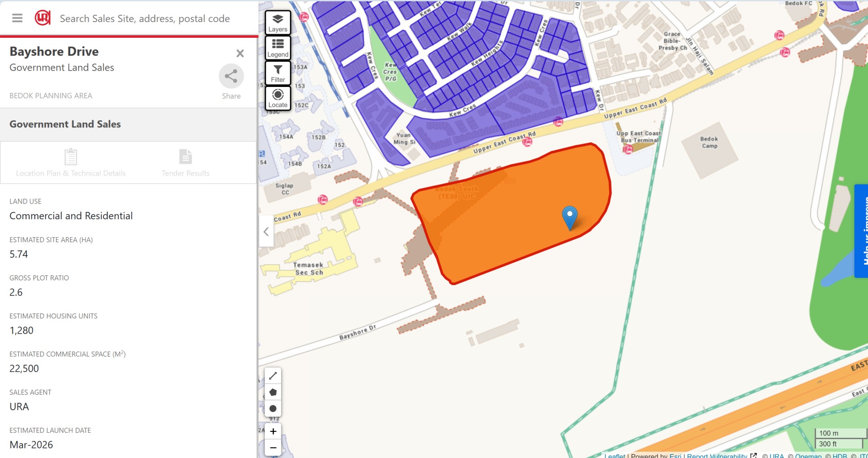
Task: Close the Bayshore Drive details panel
Action: pyautogui.click(x=240, y=53)
